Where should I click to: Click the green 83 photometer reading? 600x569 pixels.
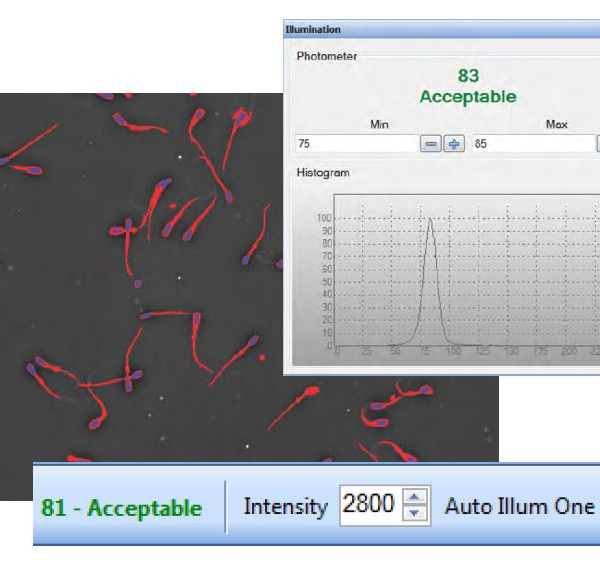(x=468, y=76)
